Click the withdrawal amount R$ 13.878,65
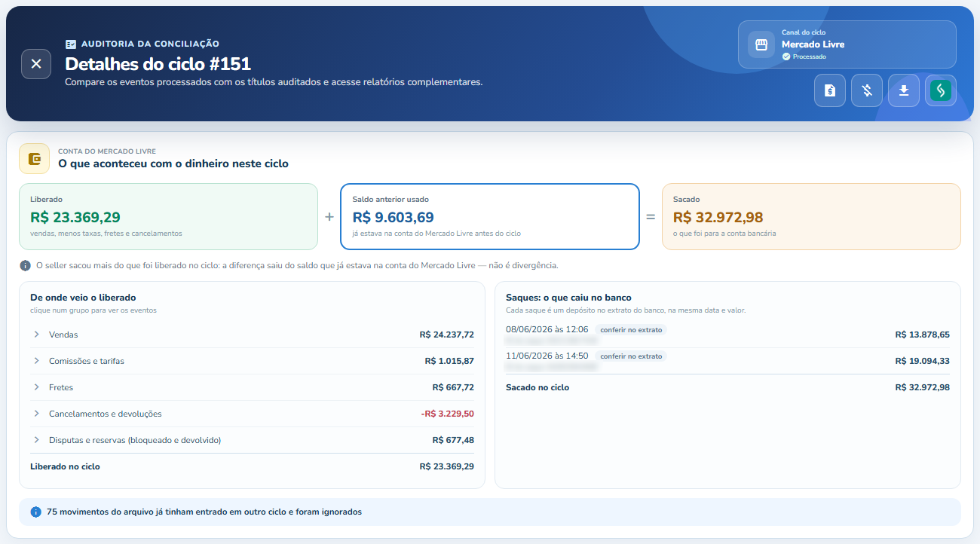The width and height of the screenshot is (980, 544). pos(923,335)
